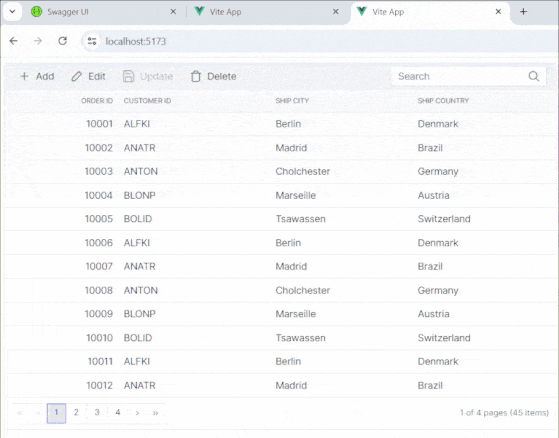Go back using browser back arrow
Screen dimensions: 559x438
click(14, 41)
